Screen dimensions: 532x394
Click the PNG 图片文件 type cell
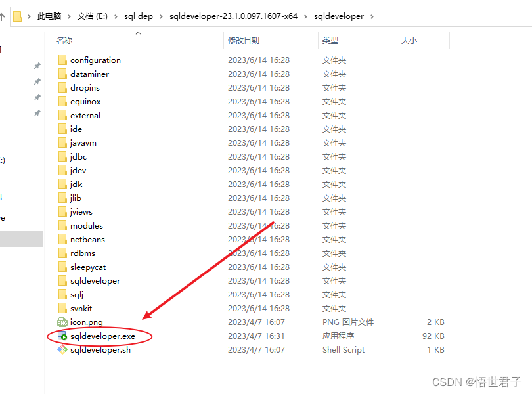point(347,322)
